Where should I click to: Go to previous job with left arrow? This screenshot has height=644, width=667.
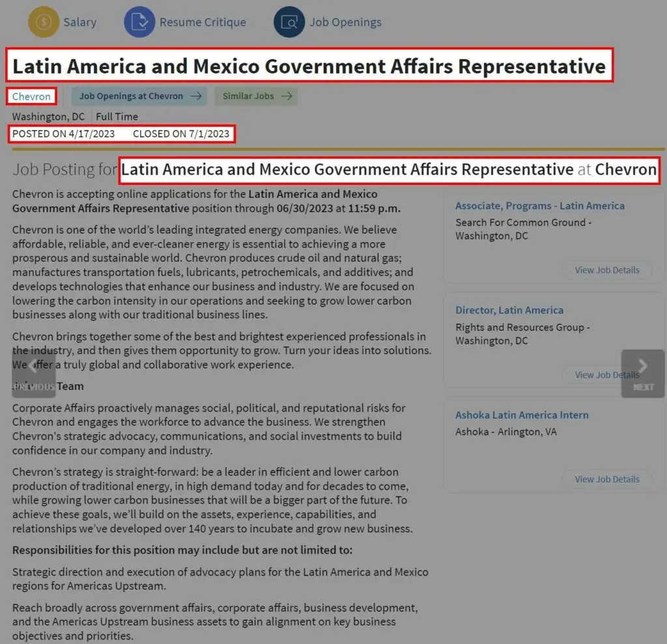pyautogui.click(x=33, y=373)
